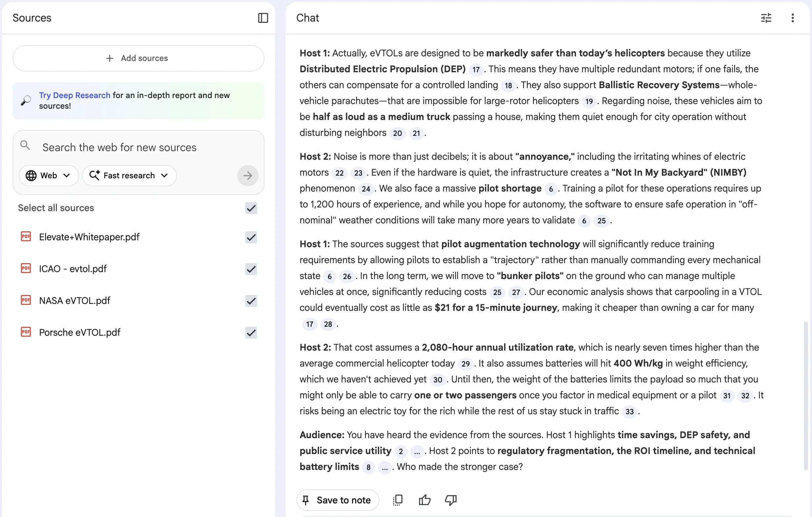The height and width of the screenshot is (517, 812).
Task: Copy response with the copy icon
Action: click(x=398, y=500)
